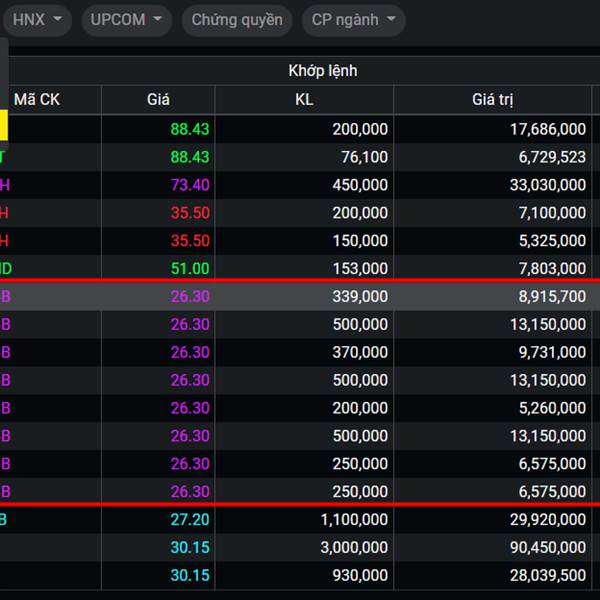Click value cell 5,325,000
The width and height of the screenshot is (600, 600).
pyautogui.click(x=552, y=241)
